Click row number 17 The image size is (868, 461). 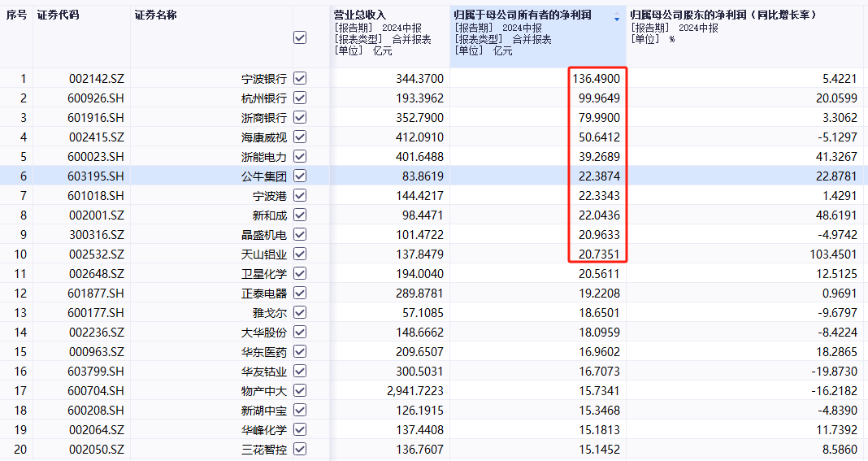coord(20,390)
